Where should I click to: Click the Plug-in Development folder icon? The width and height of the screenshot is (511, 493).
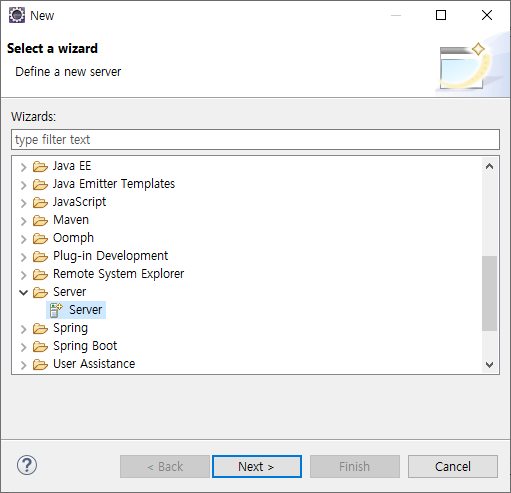coord(40,256)
